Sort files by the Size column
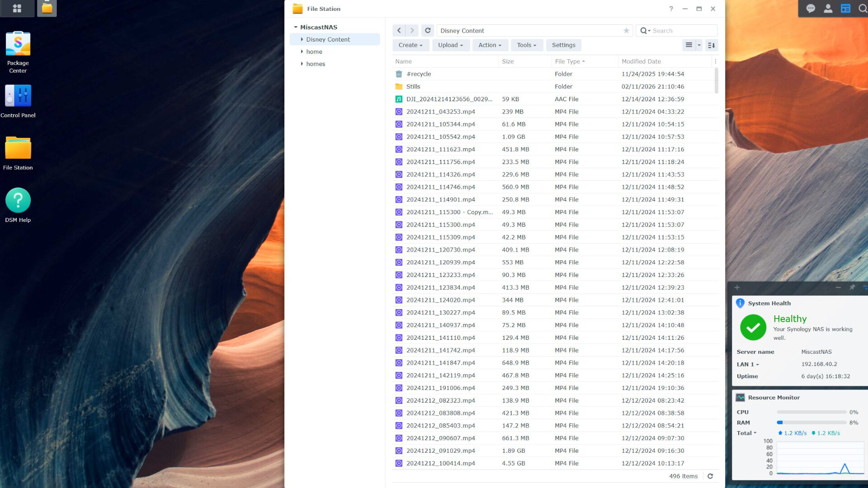The width and height of the screenshot is (868, 488). [525, 61]
